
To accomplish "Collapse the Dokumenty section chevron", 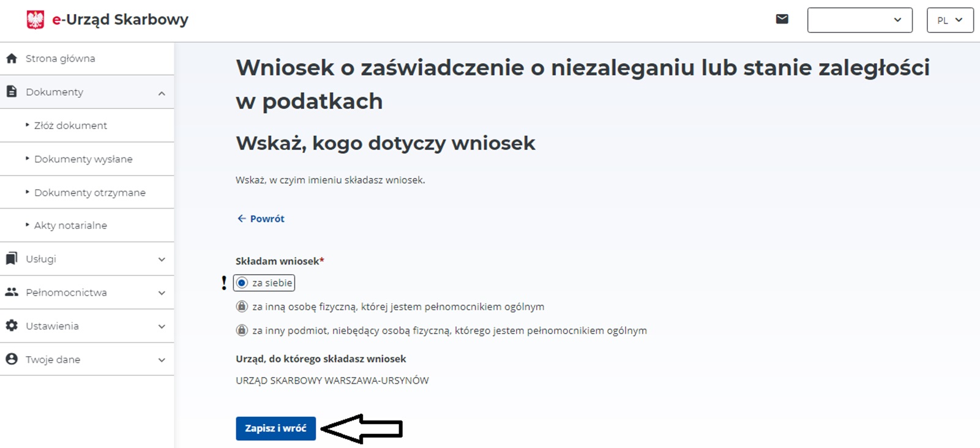I will pos(162,93).
